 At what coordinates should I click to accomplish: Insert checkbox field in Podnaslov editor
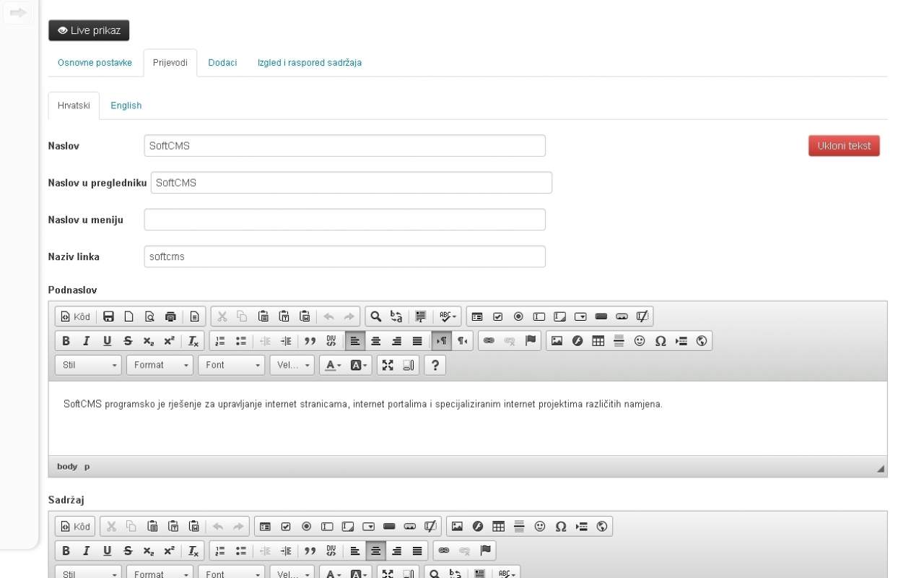coord(498,316)
